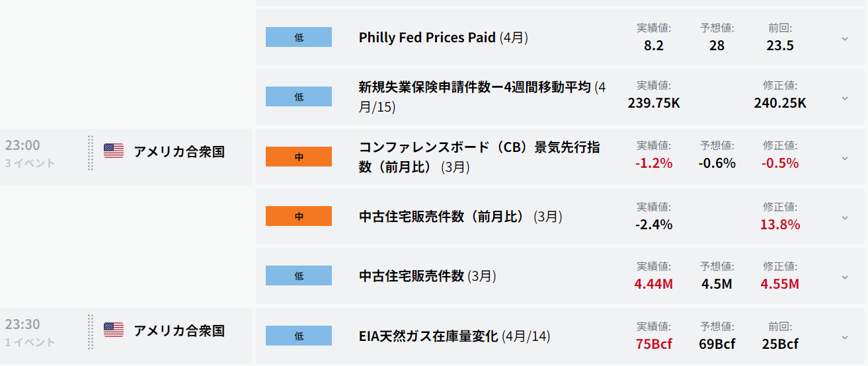Select the アメリカ合衆国 label at 23:00
Image resolution: width=868 pixels, height=366 pixels.
179,152
